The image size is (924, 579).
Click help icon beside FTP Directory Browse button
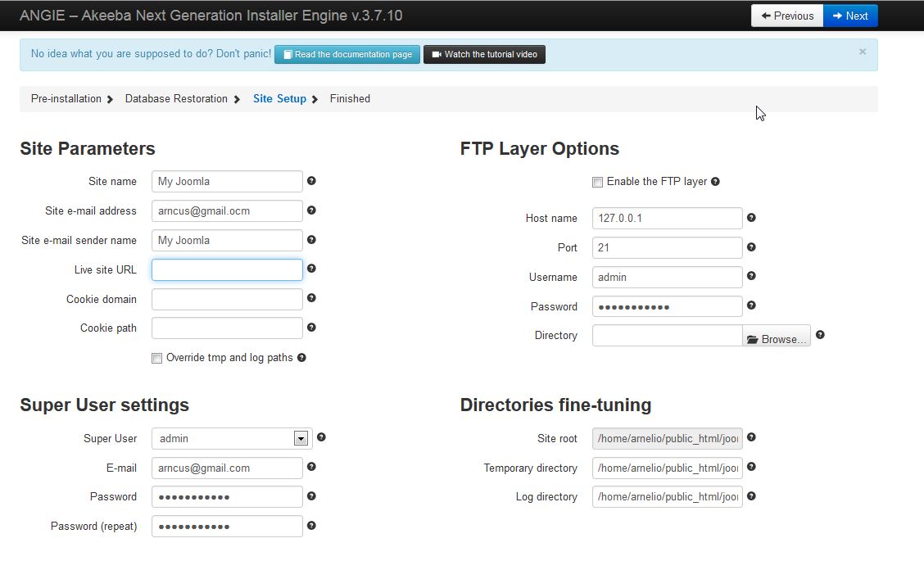(x=820, y=335)
